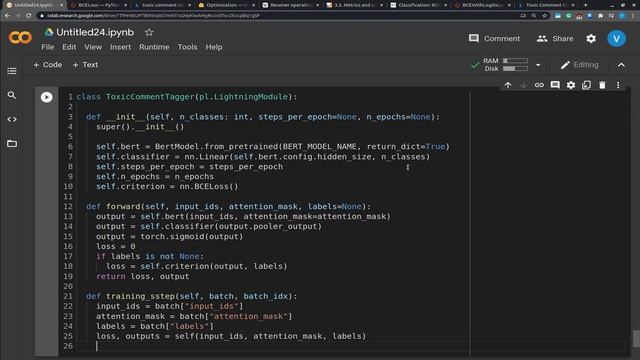Open the code snippets panel

coord(12,120)
